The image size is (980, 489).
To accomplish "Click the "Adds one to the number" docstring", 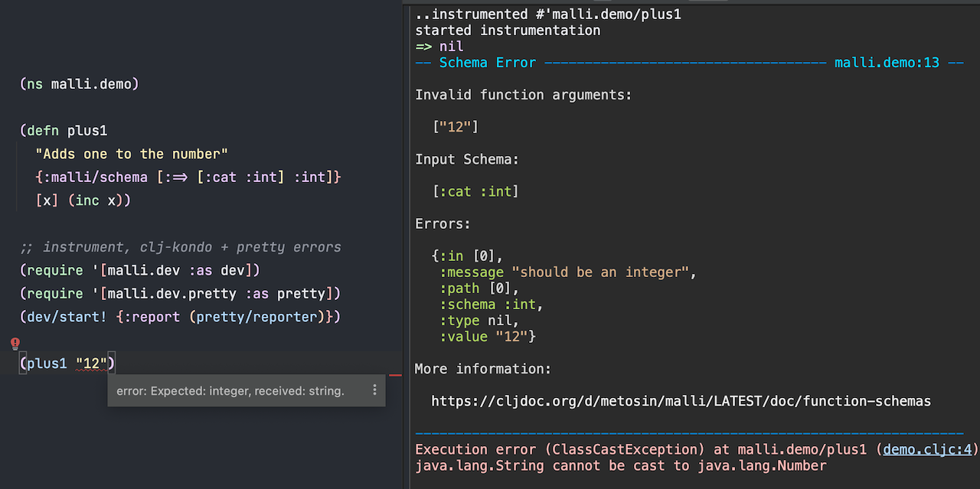I will 131,154.
